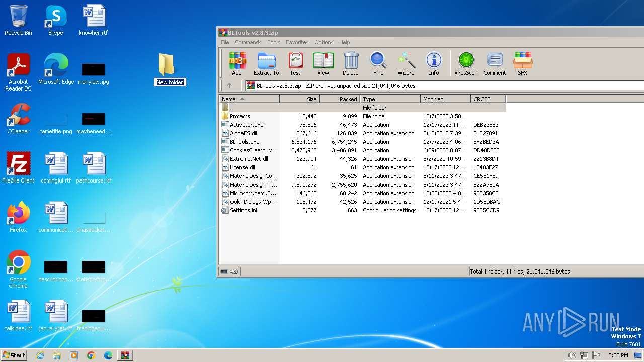Sort by the Size column header
The height and width of the screenshot is (362, 644).
pyautogui.click(x=300, y=99)
